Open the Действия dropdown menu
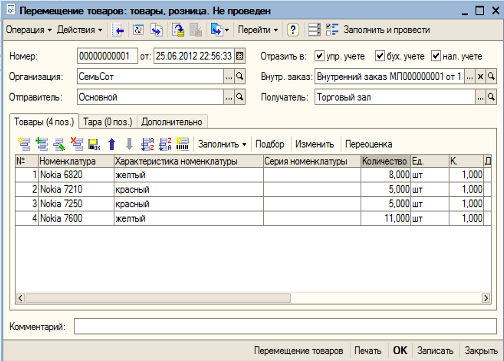The width and height of the screenshot is (504, 361). click(x=80, y=30)
